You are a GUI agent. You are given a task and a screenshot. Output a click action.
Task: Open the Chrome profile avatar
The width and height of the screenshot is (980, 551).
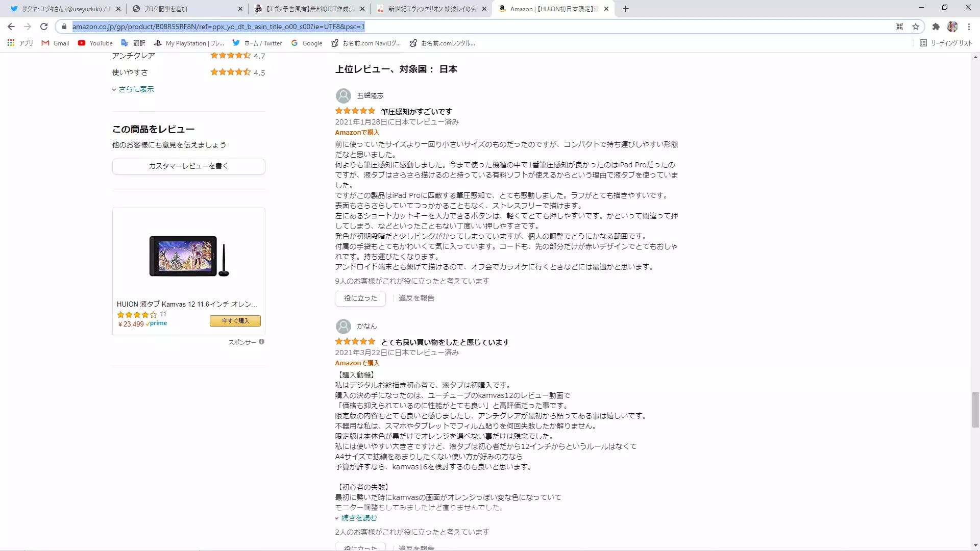[952, 27]
